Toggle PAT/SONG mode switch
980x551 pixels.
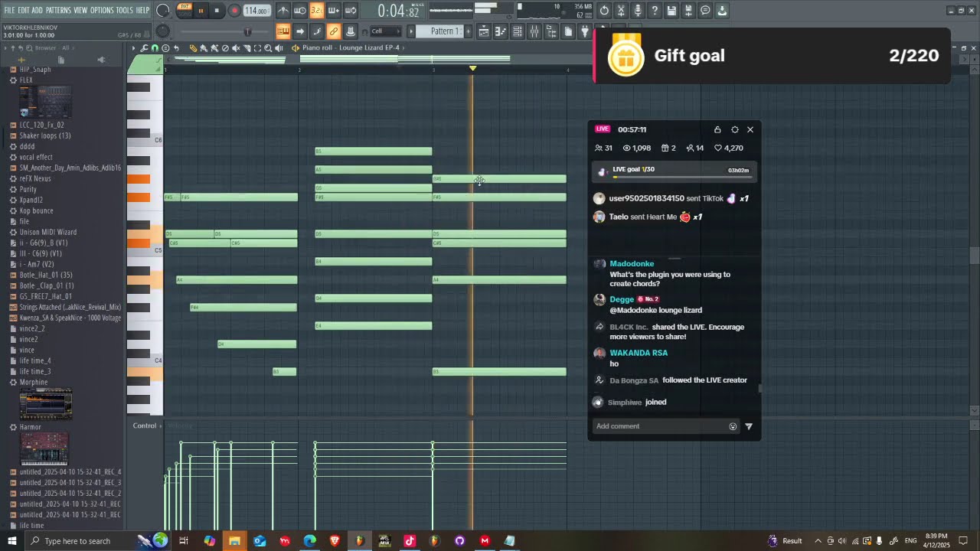(185, 10)
